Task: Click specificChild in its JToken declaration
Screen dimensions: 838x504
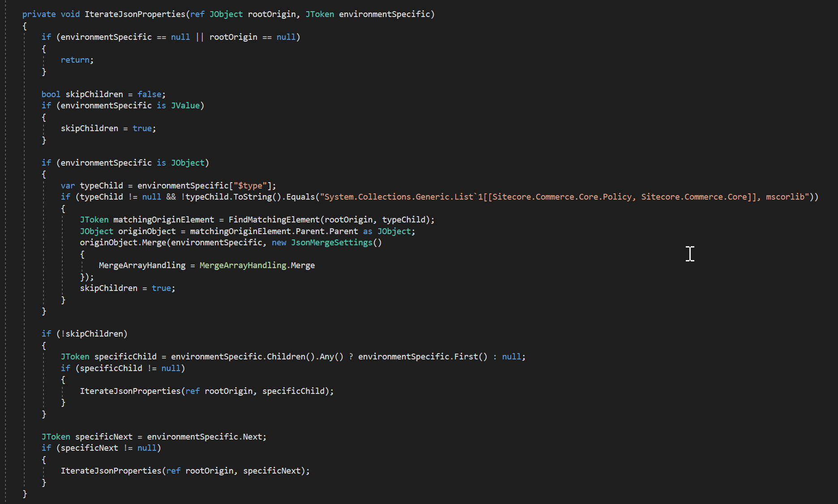Action: (125, 357)
